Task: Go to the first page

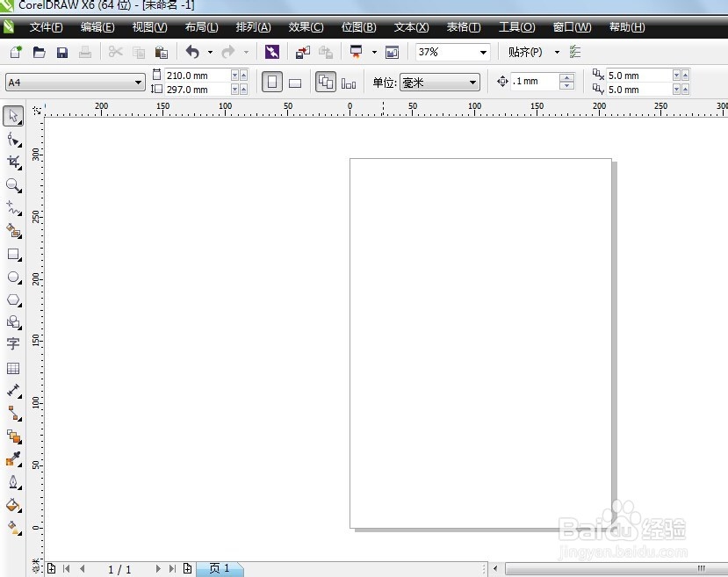Action: pos(67,568)
